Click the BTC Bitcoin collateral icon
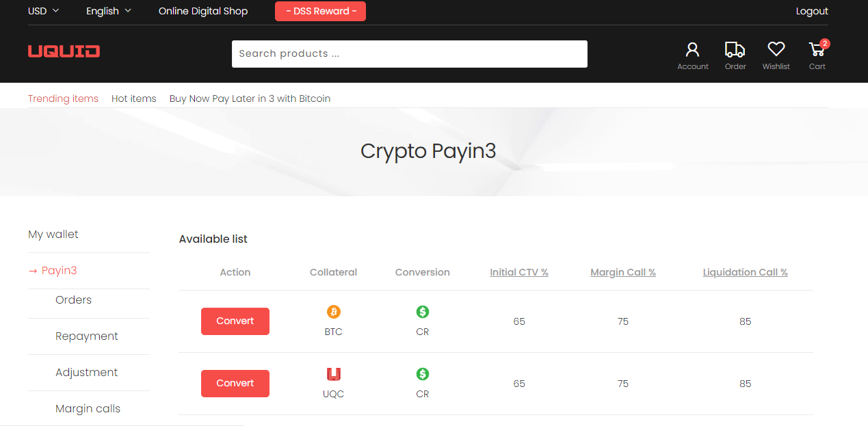 tap(334, 312)
